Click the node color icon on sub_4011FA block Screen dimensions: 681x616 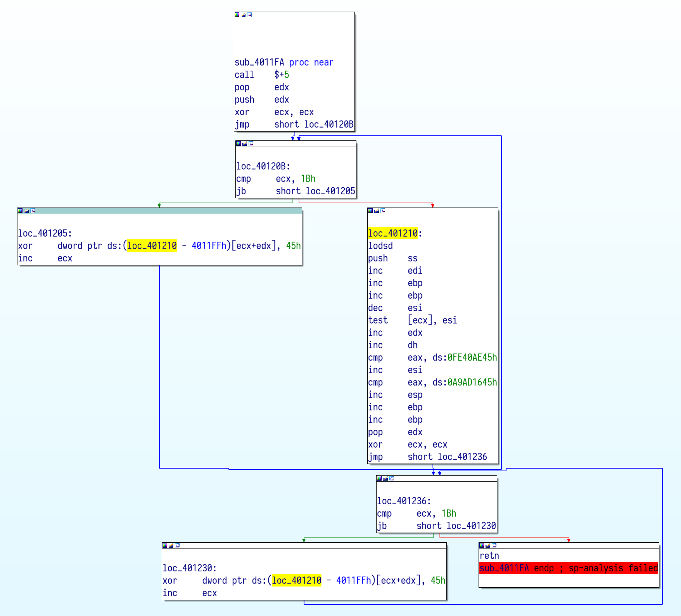[237, 15]
